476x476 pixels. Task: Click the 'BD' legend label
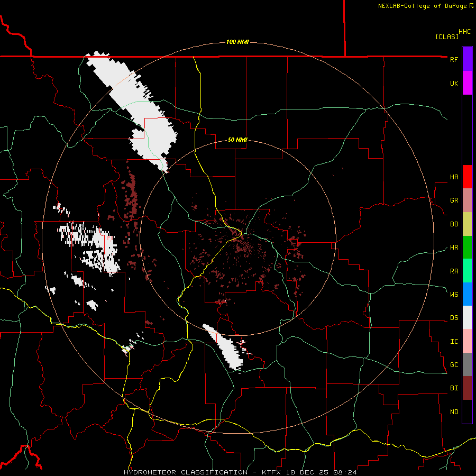[454, 224]
